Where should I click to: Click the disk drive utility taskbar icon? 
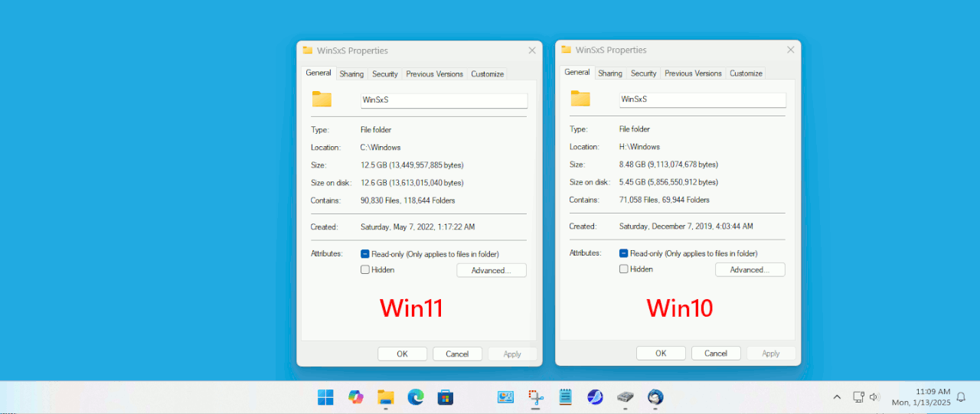626,396
